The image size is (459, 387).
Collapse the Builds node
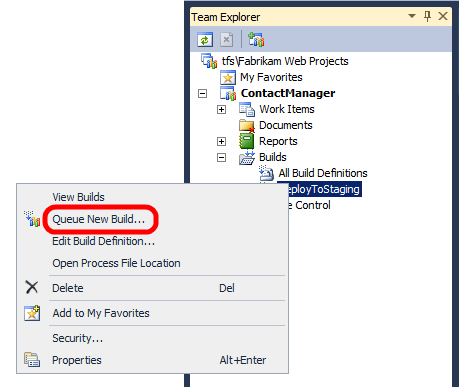tap(221, 157)
